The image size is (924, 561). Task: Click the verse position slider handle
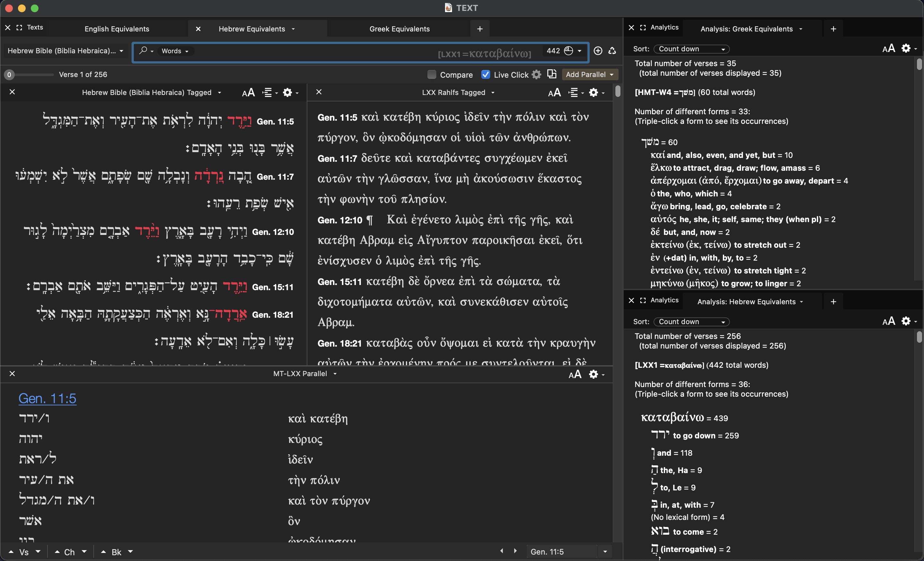click(9, 75)
